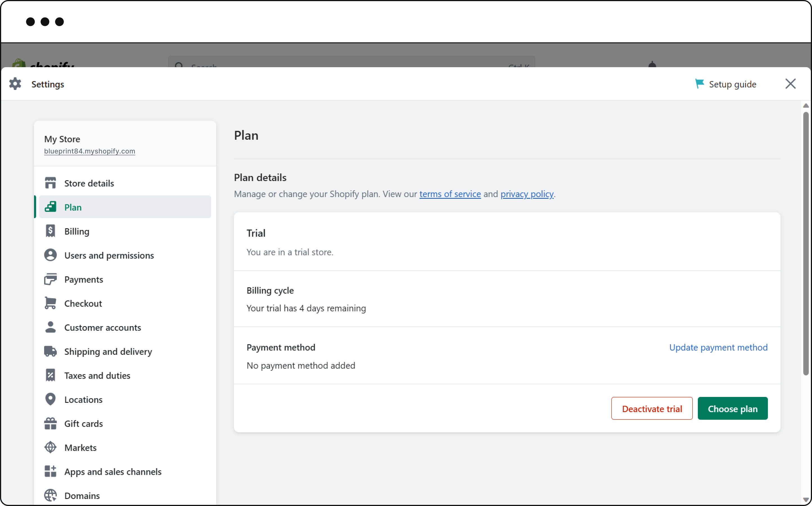Click Update payment method link
This screenshot has height=506, width=812.
point(718,347)
